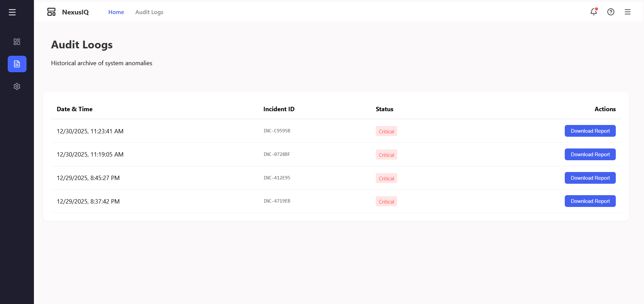Download report for INC-412E95
The height and width of the screenshot is (304, 644).
[590, 178]
